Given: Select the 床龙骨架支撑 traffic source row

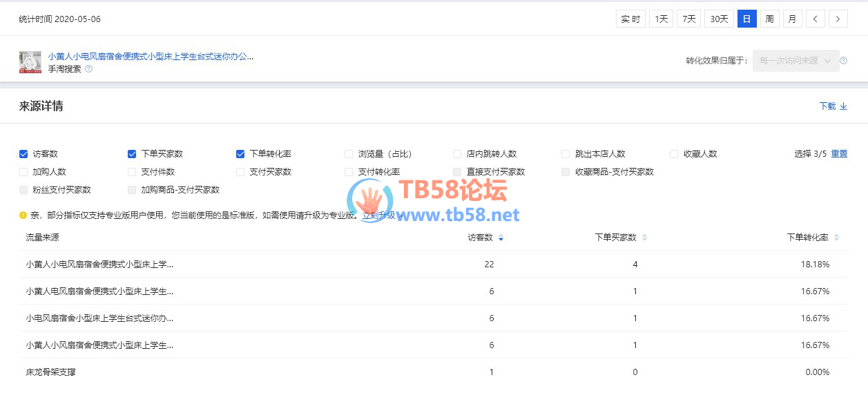Looking at the screenshot, I should 51,372.
